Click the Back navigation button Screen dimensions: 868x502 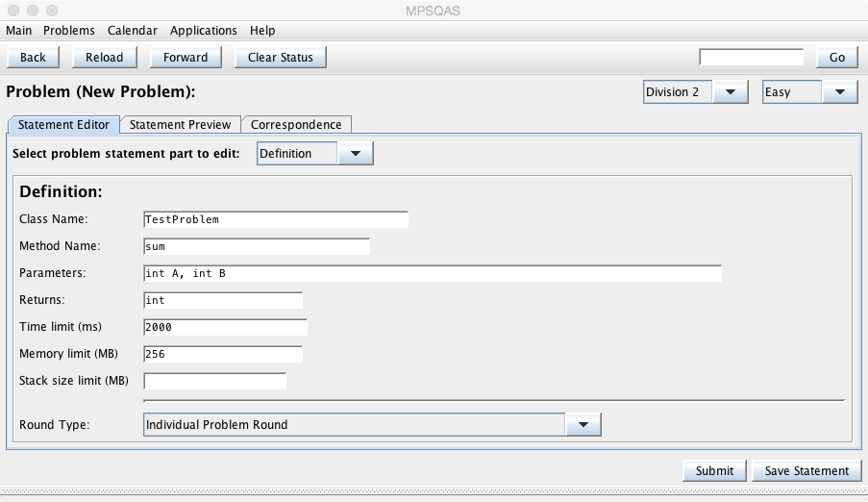(x=33, y=57)
